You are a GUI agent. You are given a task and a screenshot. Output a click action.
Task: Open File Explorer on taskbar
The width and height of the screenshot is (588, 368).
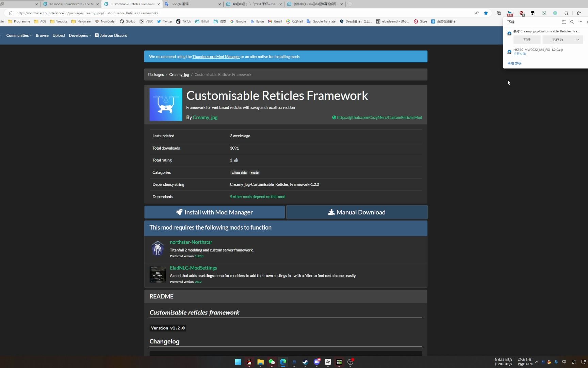[x=260, y=362]
